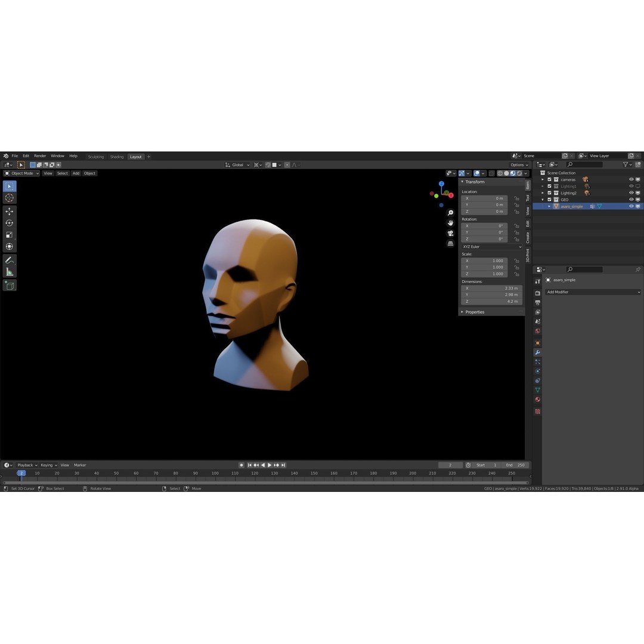The width and height of the screenshot is (644, 644).
Task: Jump to the timeline end frame
Action: pos(283,465)
